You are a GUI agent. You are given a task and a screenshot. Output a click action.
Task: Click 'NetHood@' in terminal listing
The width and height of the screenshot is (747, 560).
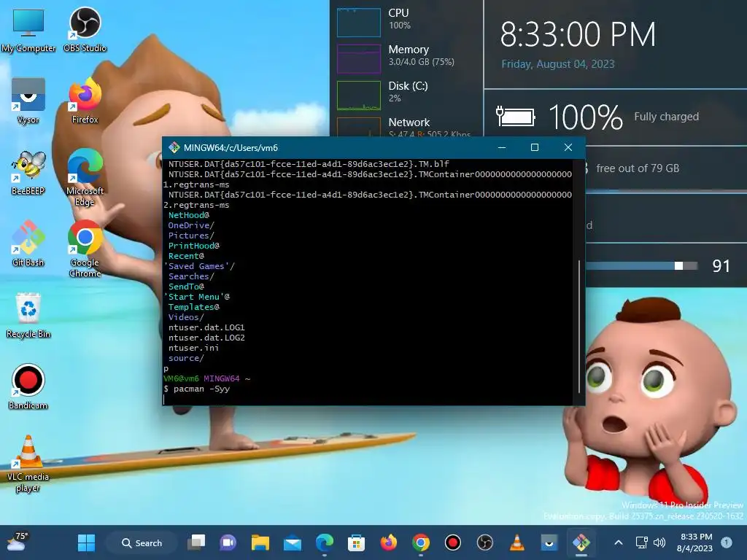coord(189,215)
